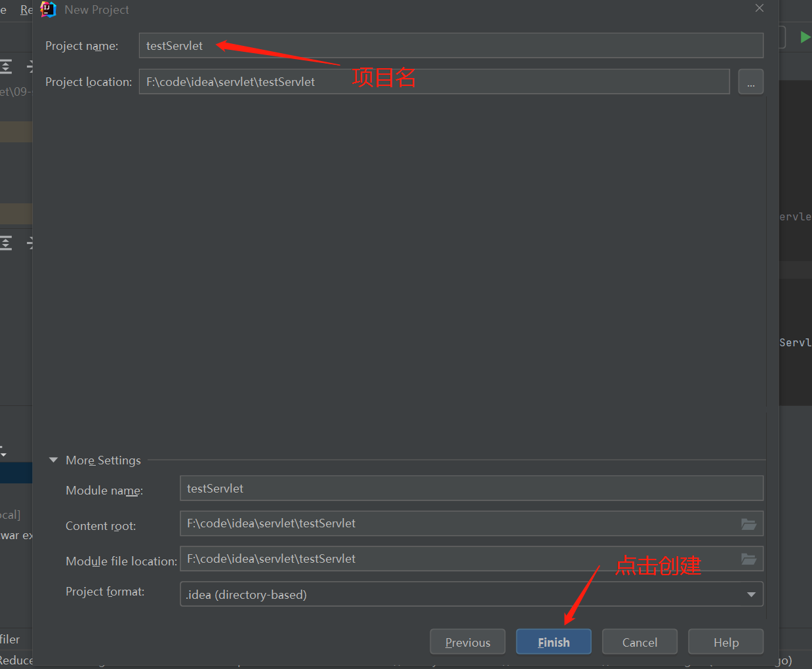The height and width of the screenshot is (669, 812).
Task: Click the Previous button
Action: tap(468, 642)
